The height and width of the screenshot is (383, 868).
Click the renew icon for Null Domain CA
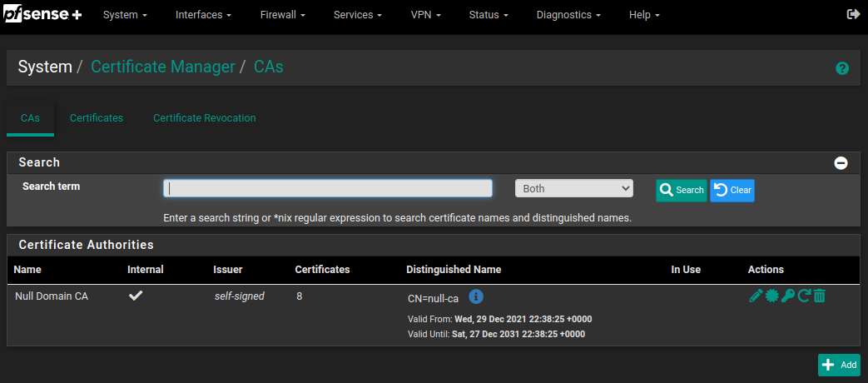(804, 296)
